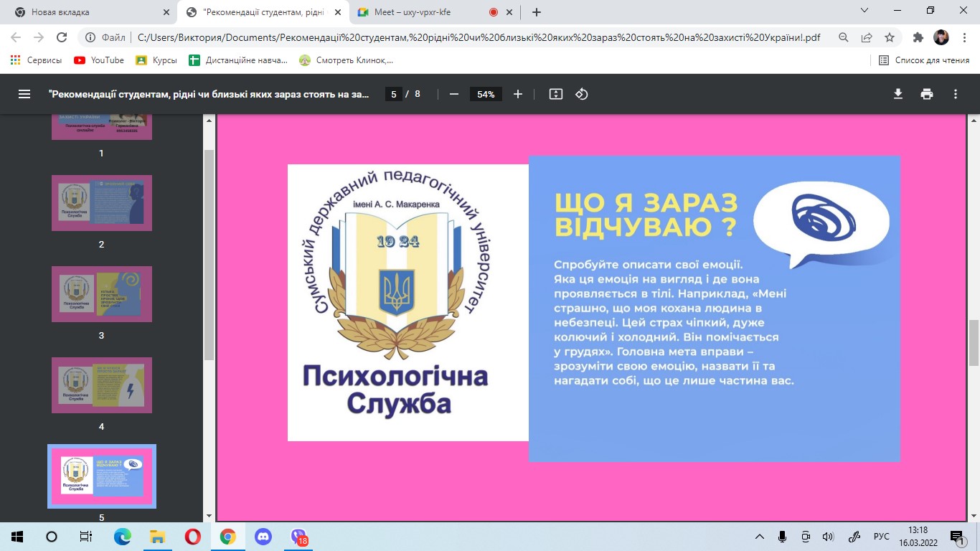Open the volume control in tray

[828, 537]
